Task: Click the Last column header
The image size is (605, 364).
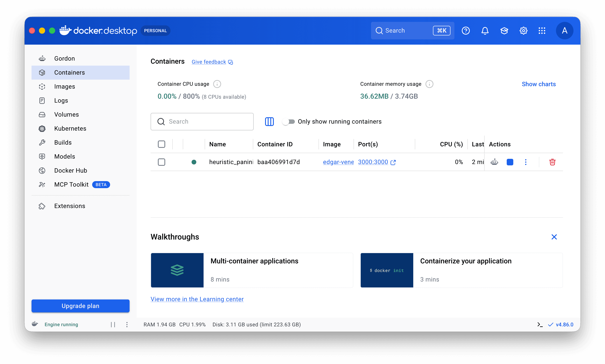Action: click(x=478, y=144)
